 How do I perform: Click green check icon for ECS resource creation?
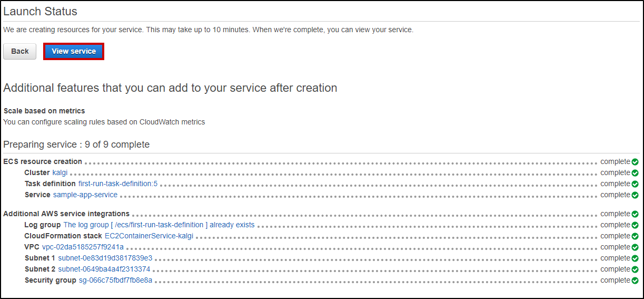coord(635,162)
